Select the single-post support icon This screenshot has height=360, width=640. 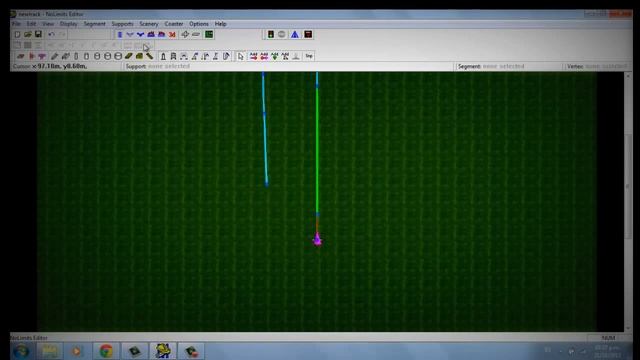[163, 56]
